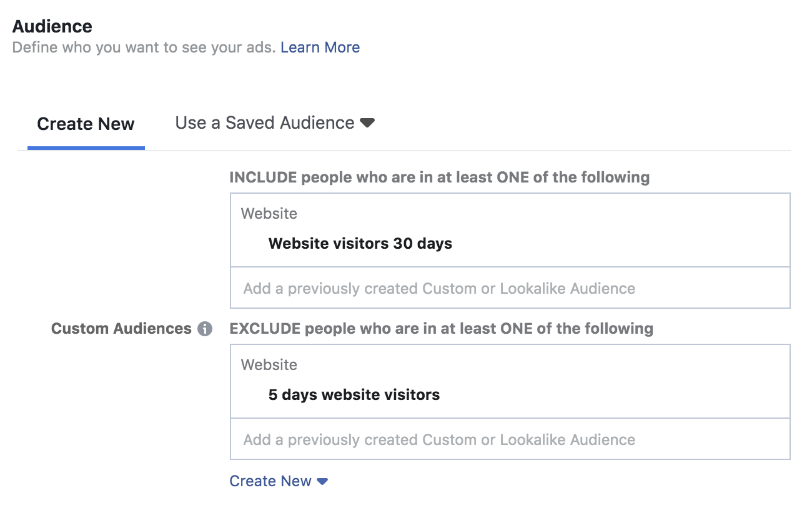Focus the include audience search field

(510, 288)
